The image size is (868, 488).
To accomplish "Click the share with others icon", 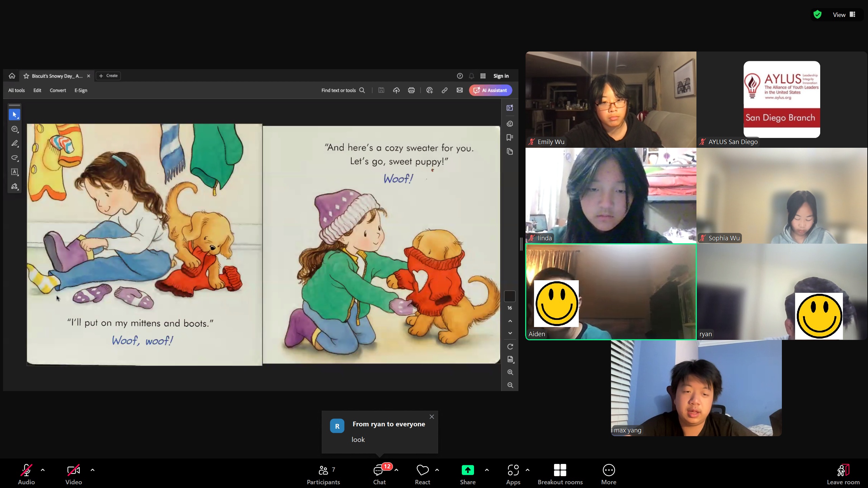I will (430, 90).
